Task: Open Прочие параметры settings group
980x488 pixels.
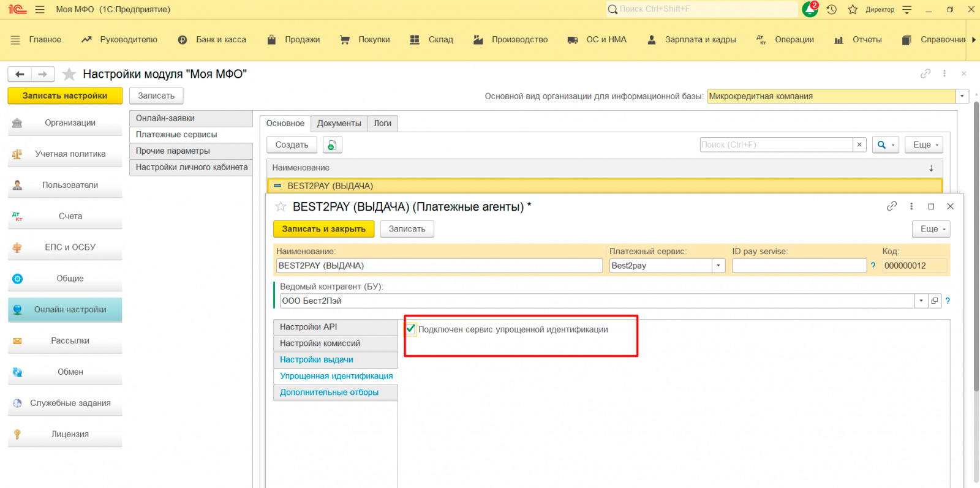Action: (191, 151)
